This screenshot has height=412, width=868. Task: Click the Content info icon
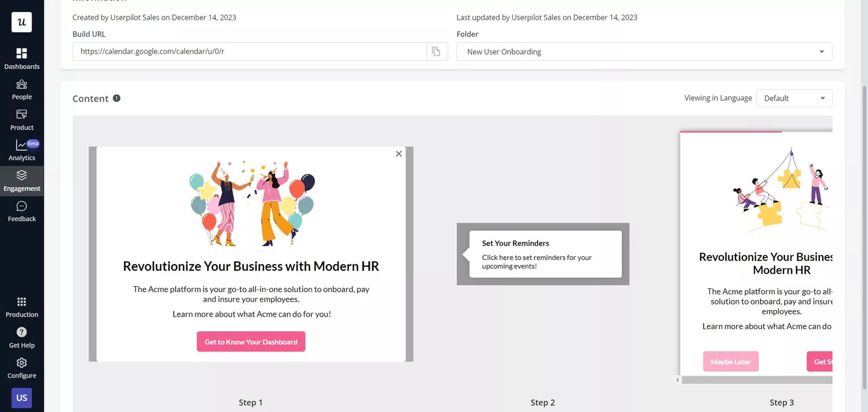pyautogui.click(x=117, y=98)
